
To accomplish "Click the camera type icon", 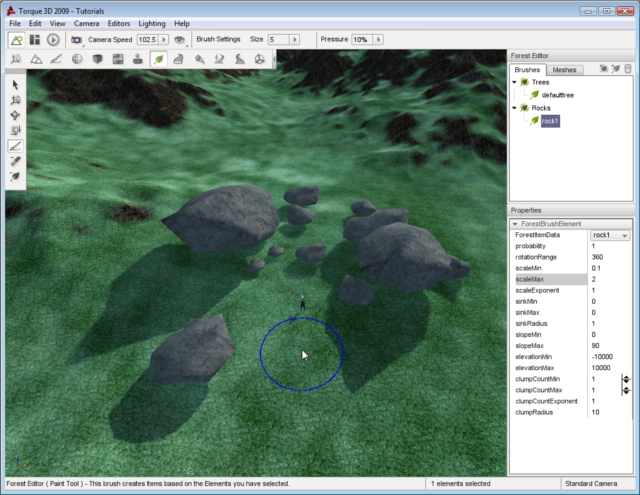I will 76,39.
